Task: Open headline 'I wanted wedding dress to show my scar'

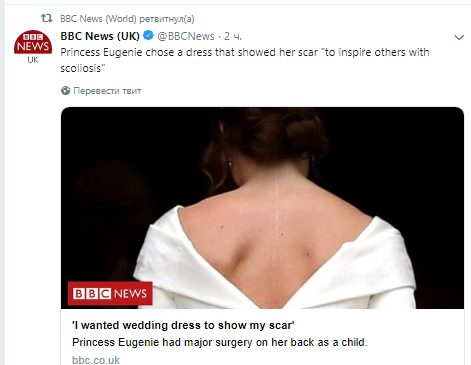Action: [183, 325]
